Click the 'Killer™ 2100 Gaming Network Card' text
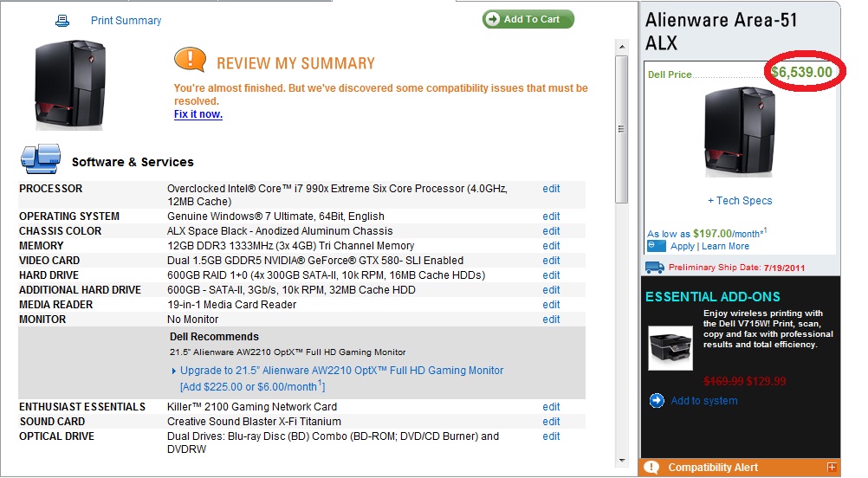868x478 pixels. [252, 407]
